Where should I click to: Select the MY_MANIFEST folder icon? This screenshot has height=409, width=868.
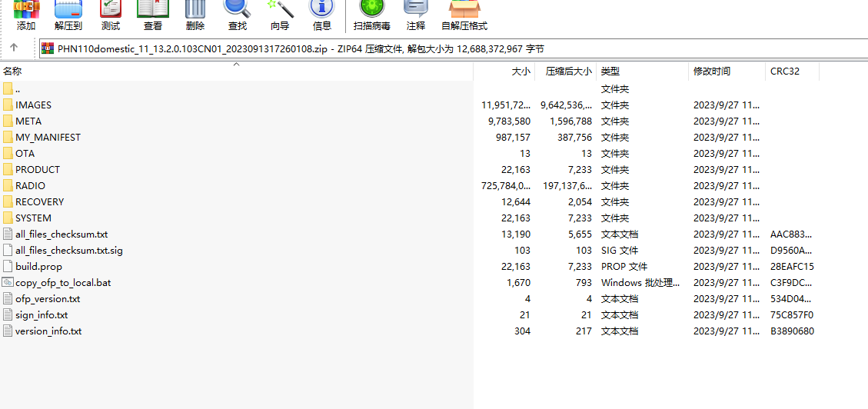pos(8,138)
